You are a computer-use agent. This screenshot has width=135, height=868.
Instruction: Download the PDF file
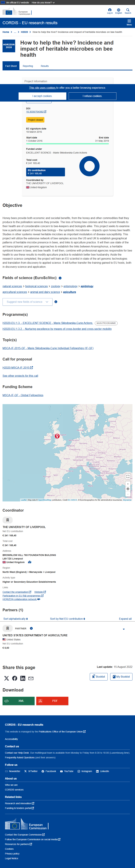coord(52,701)
